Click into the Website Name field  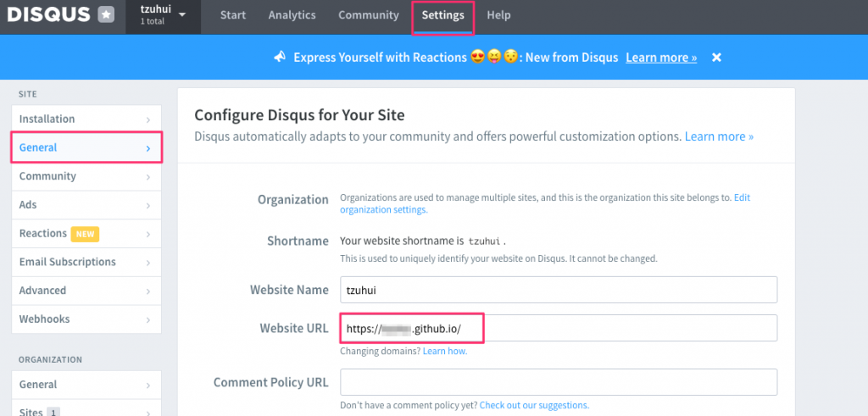(559, 290)
